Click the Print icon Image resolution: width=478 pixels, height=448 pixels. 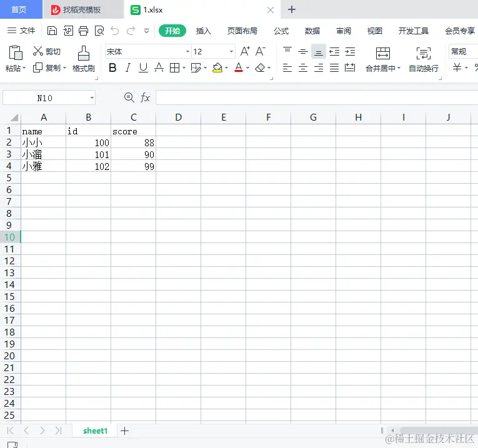(83, 31)
